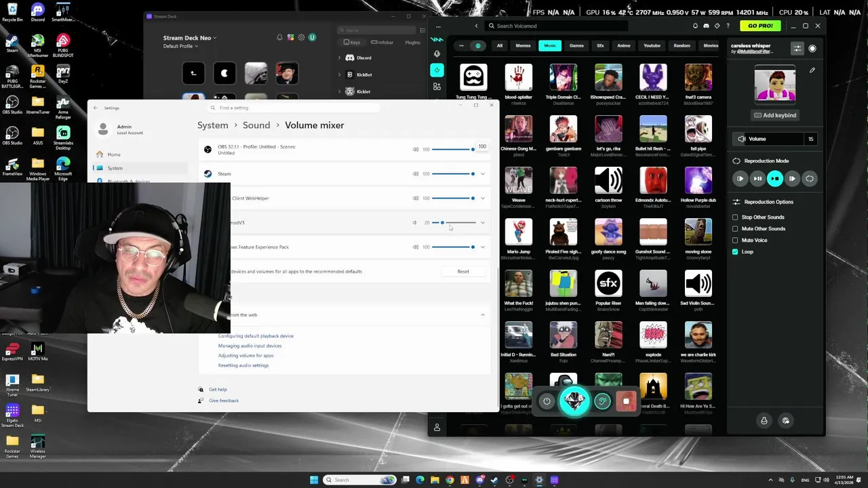868x488 pixels.
Task: Open the Anime category tab
Action: click(624, 46)
